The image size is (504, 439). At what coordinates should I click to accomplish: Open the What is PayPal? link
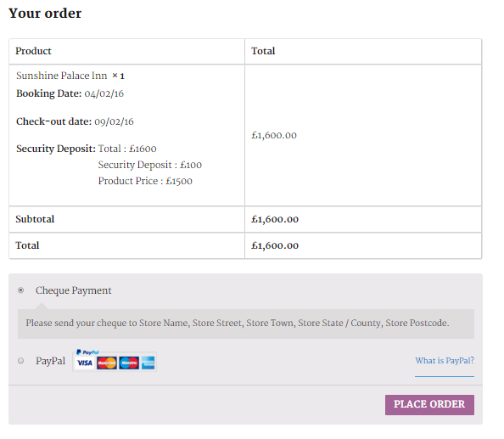445,361
